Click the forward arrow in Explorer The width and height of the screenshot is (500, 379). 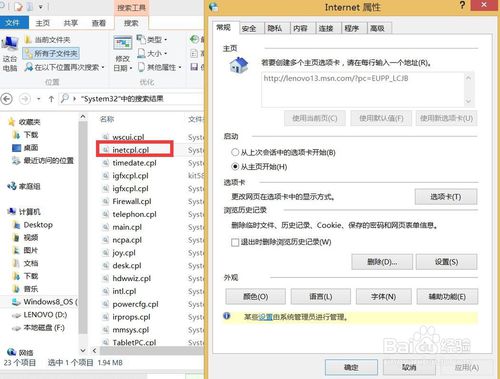(24, 99)
